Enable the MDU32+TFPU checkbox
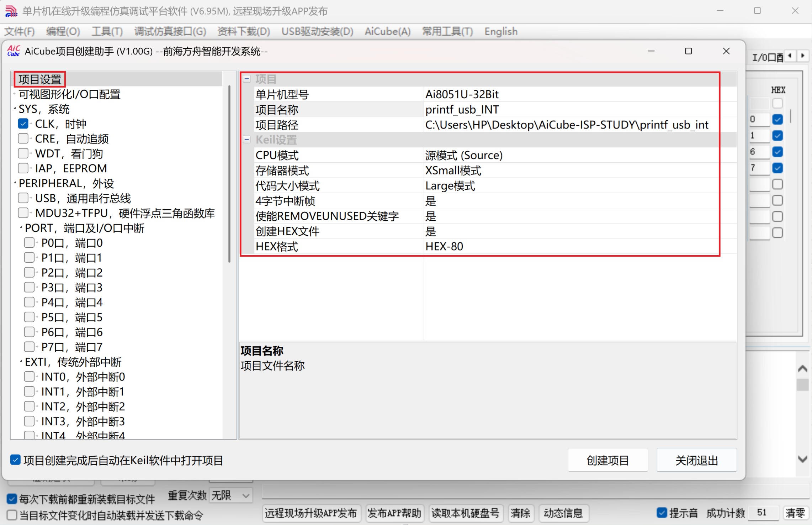 pyautogui.click(x=23, y=213)
